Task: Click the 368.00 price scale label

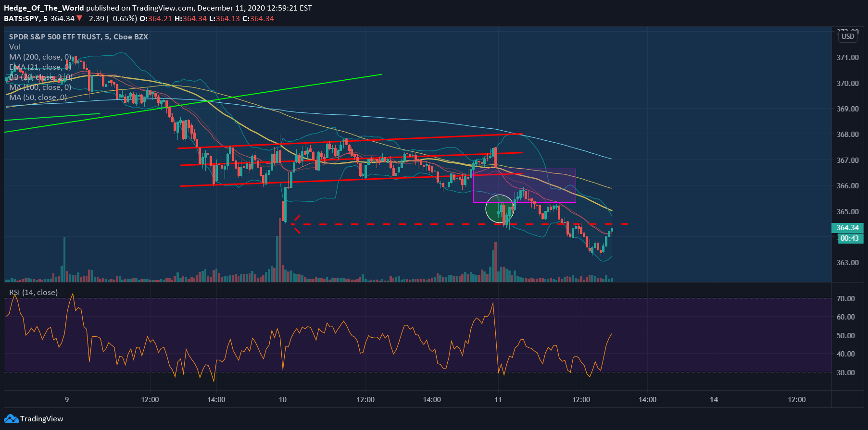Action: [848, 134]
